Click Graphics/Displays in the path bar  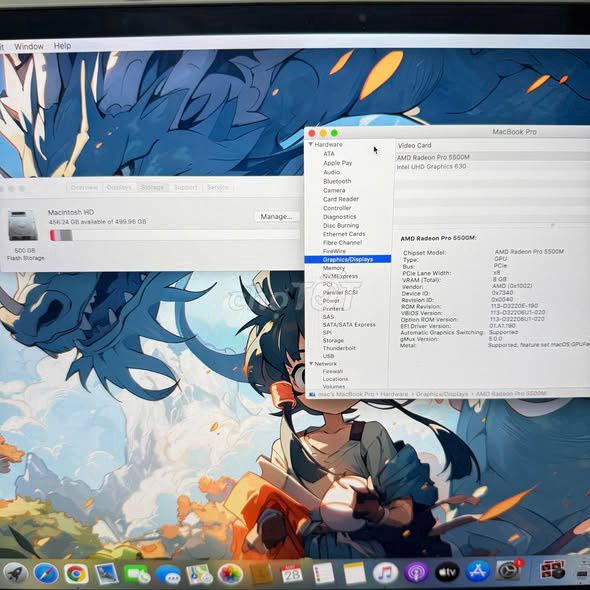442,394
